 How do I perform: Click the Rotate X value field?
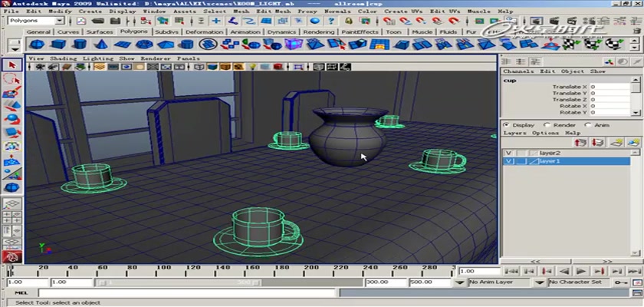[610, 106]
